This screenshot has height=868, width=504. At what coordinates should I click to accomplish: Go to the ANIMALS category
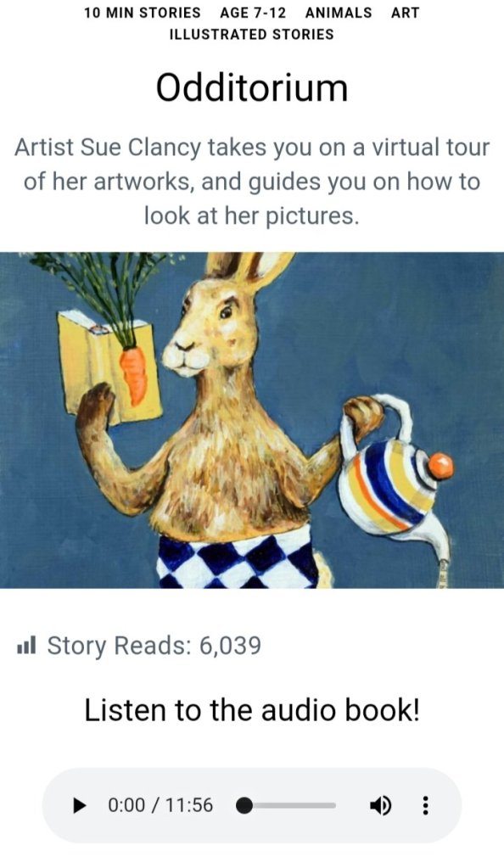tap(339, 13)
